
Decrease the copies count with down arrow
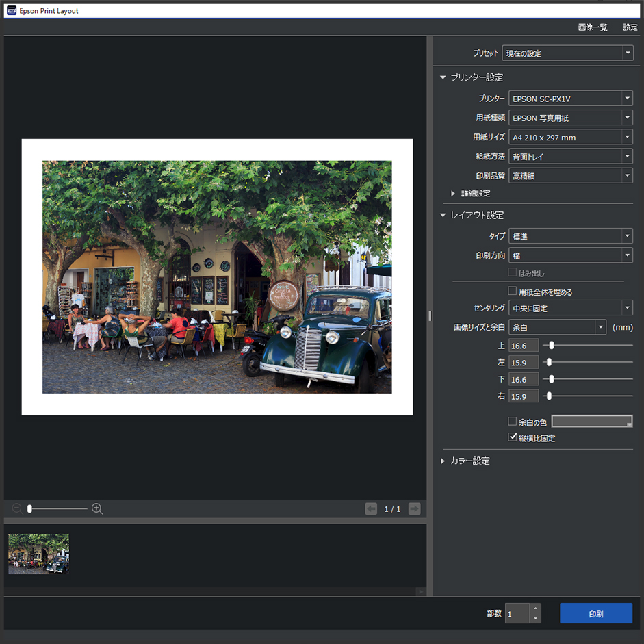tap(535, 618)
